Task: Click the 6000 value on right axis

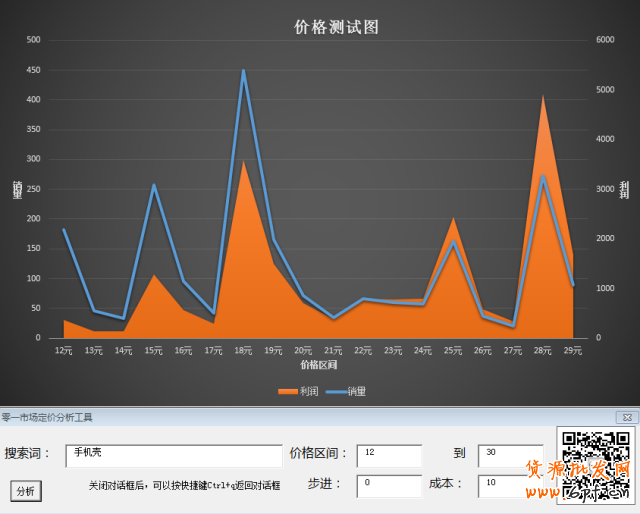Action: coord(604,40)
